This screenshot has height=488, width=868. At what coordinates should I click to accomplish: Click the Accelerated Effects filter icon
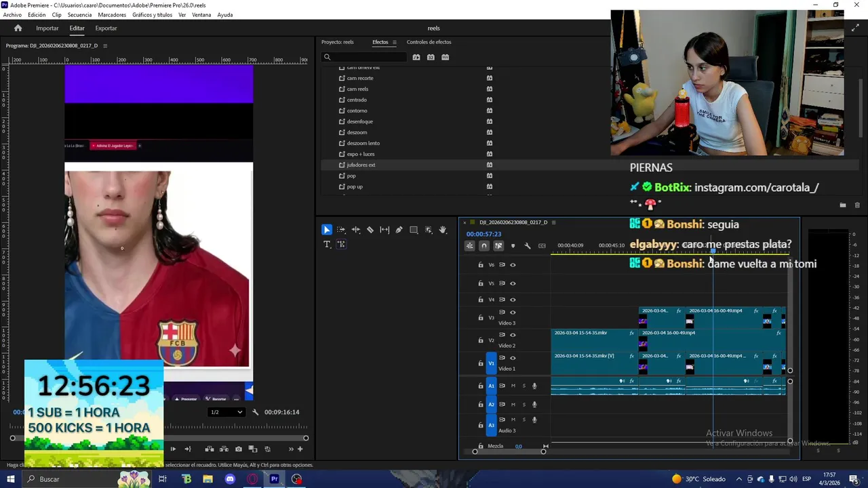click(x=416, y=57)
